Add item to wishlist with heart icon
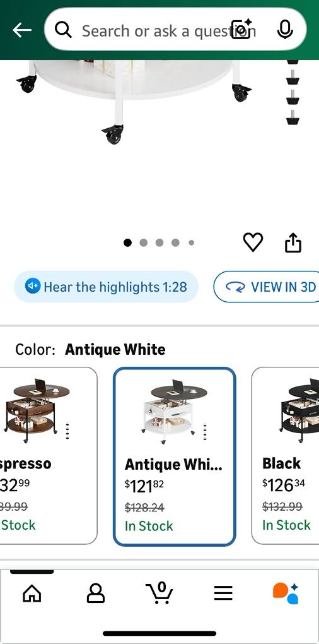Viewport: 319px width, 644px height. (x=253, y=242)
